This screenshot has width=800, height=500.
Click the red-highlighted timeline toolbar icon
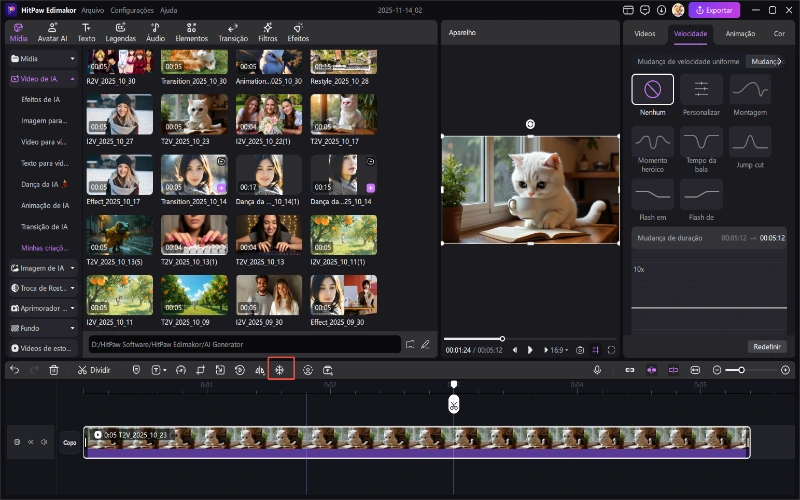[x=281, y=370]
